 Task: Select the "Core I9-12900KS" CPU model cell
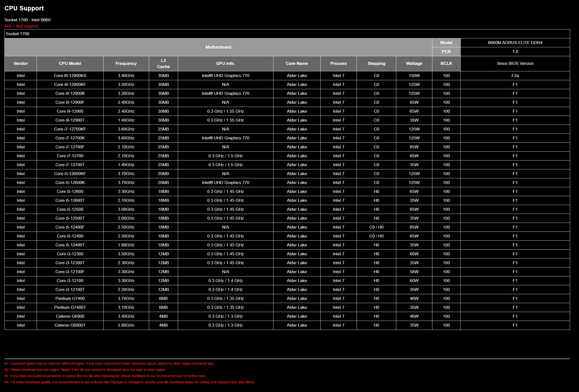click(x=70, y=76)
